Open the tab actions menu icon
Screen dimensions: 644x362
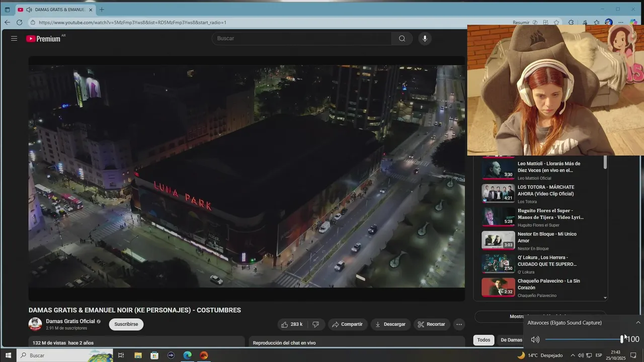(7, 10)
